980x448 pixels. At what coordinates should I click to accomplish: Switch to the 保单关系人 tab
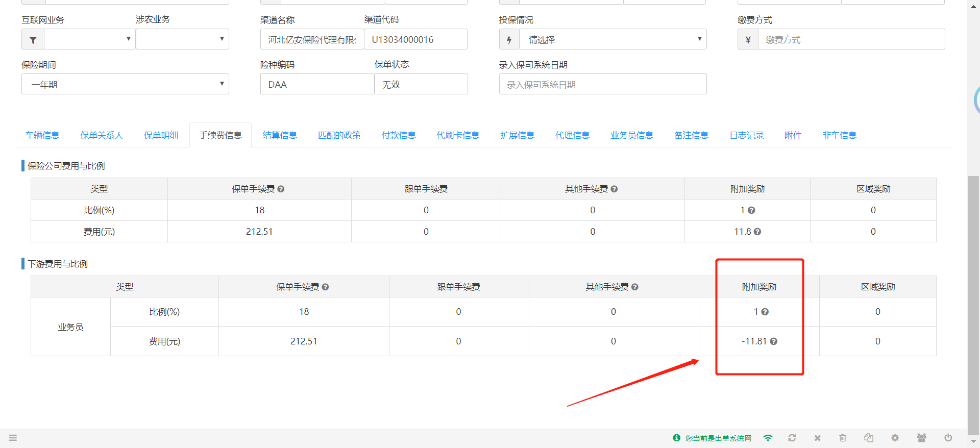click(x=102, y=135)
